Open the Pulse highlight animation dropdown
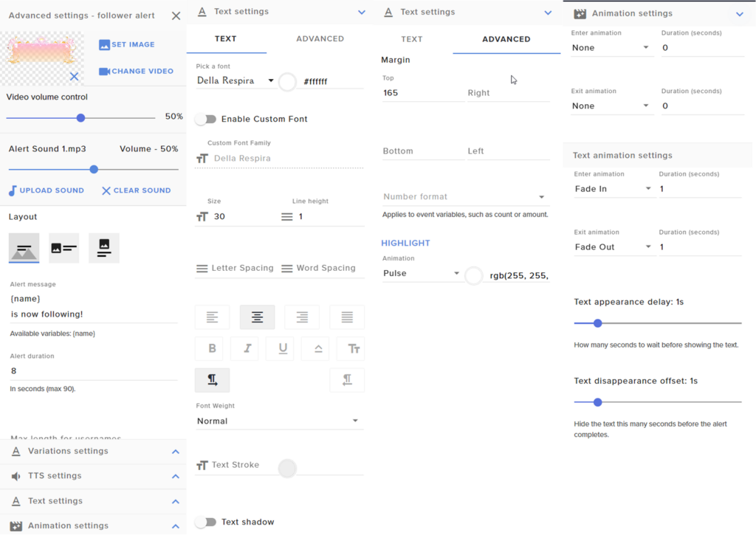This screenshot has width=756, height=535. pos(421,274)
